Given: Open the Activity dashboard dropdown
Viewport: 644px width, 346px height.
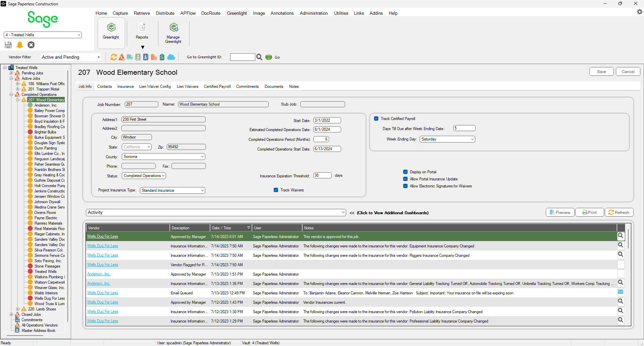Looking at the screenshot, I should click(216, 213).
